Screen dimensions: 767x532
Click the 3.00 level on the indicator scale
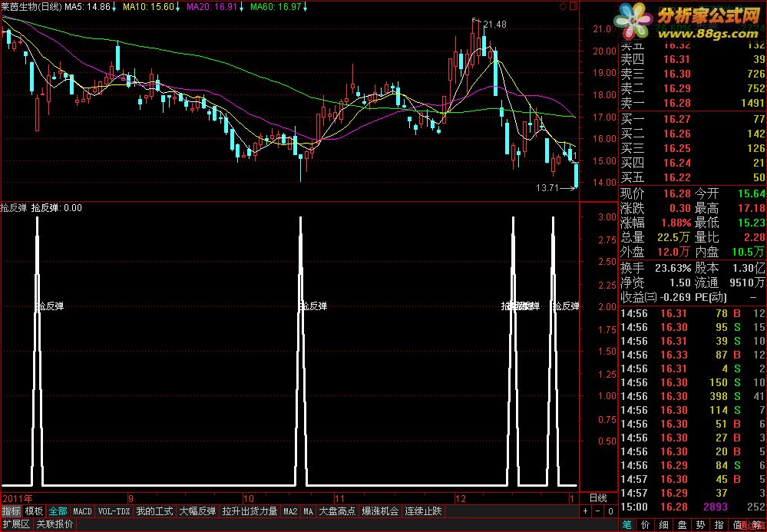pyautogui.click(x=607, y=217)
